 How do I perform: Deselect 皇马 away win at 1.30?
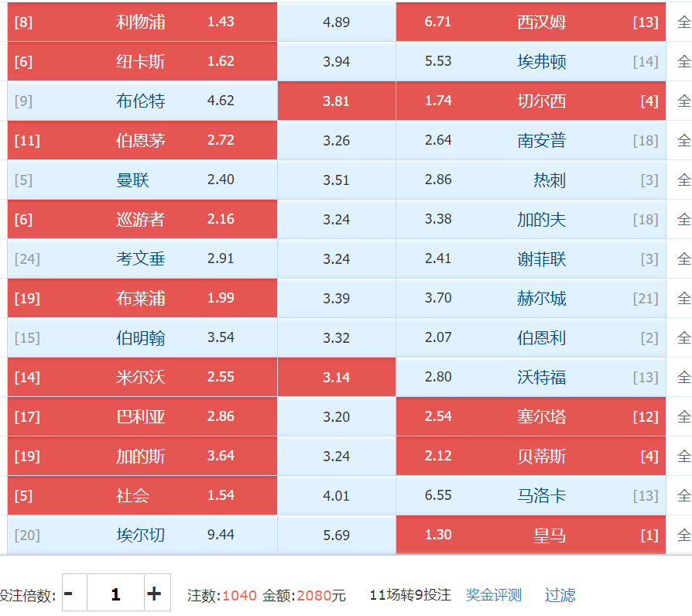pos(531,535)
